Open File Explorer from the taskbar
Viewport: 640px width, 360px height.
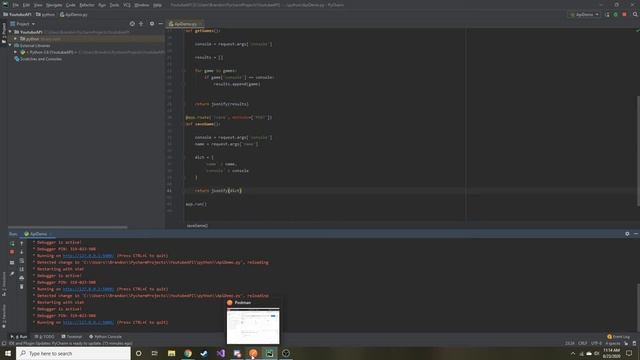point(171,353)
